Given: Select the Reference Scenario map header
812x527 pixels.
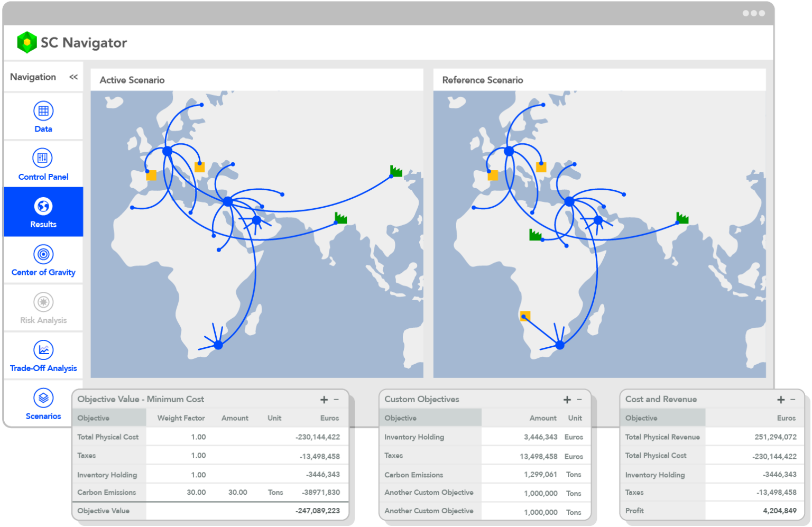Looking at the screenshot, I should pos(483,80).
